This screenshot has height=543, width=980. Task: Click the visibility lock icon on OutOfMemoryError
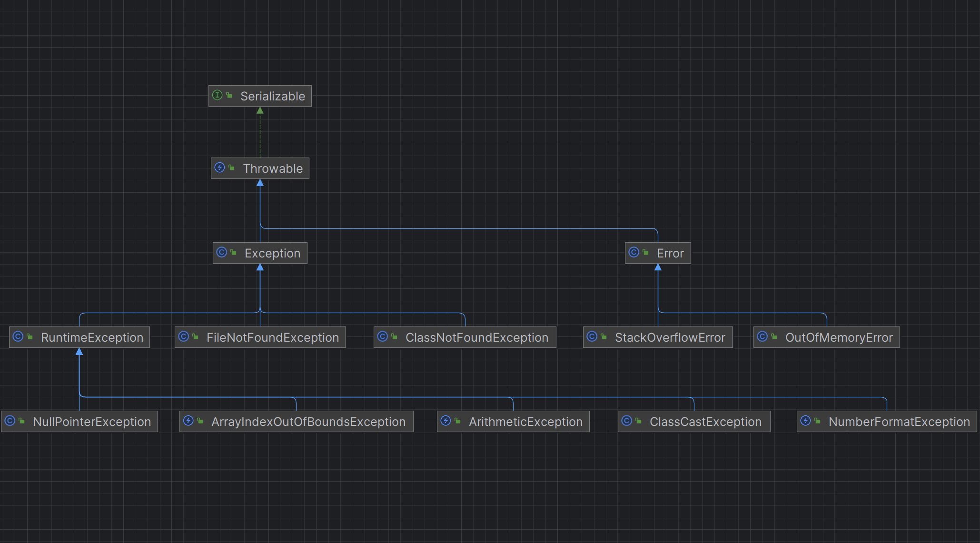click(774, 336)
